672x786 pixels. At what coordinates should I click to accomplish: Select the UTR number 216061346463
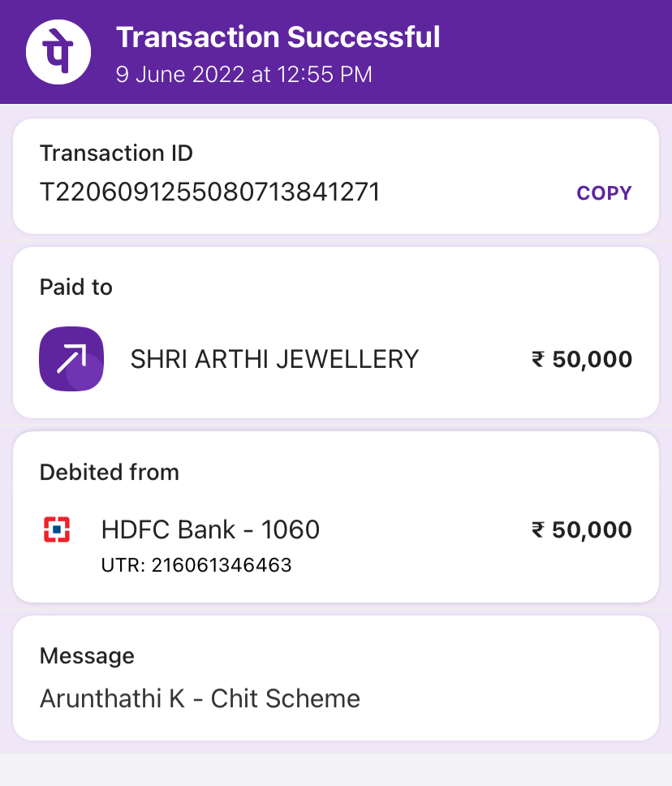(196, 565)
